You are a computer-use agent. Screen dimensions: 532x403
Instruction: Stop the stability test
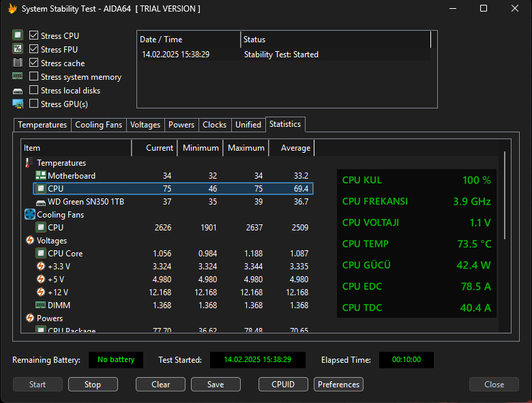pos(93,385)
